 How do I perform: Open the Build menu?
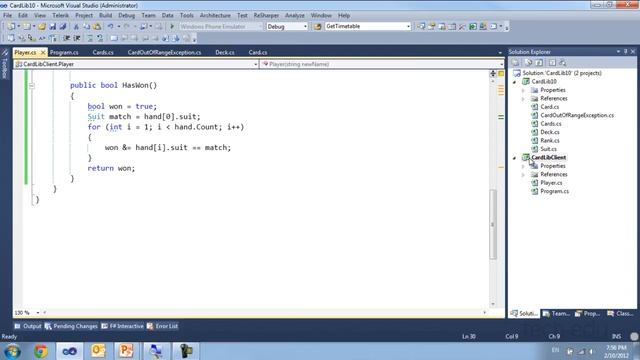[105, 16]
